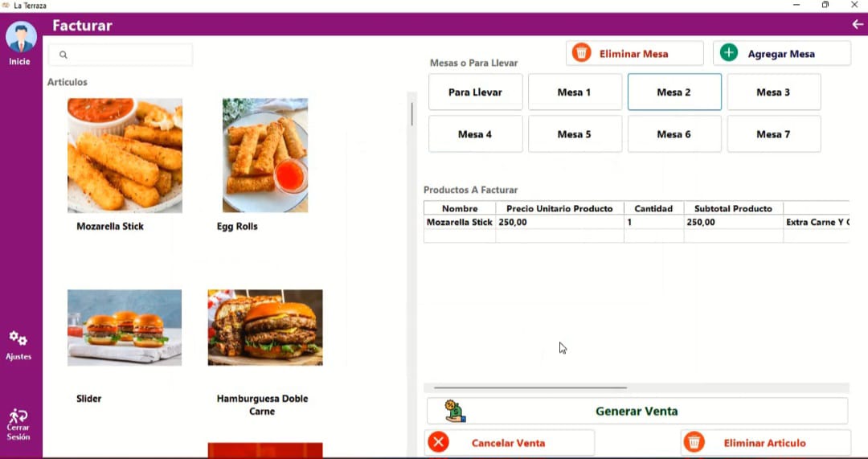Click the Inicio sidebar label

[x=19, y=61]
